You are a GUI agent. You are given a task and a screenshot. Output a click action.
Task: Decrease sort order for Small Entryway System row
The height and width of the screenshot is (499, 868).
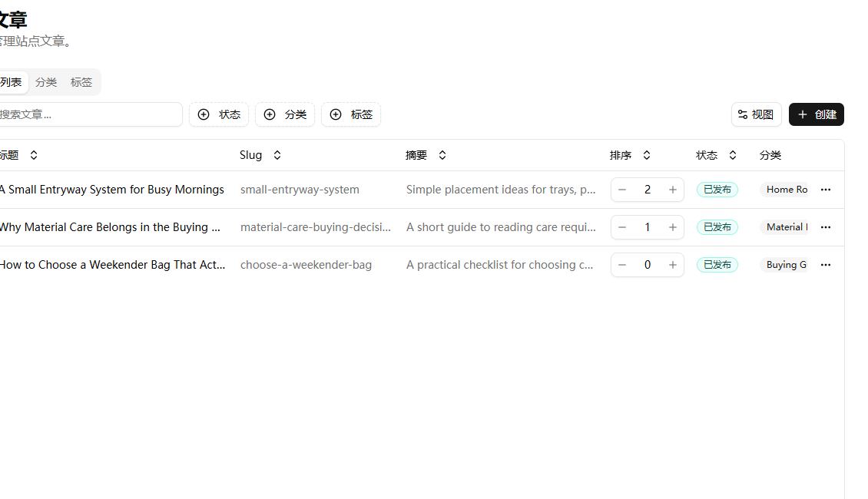(622, 190)
